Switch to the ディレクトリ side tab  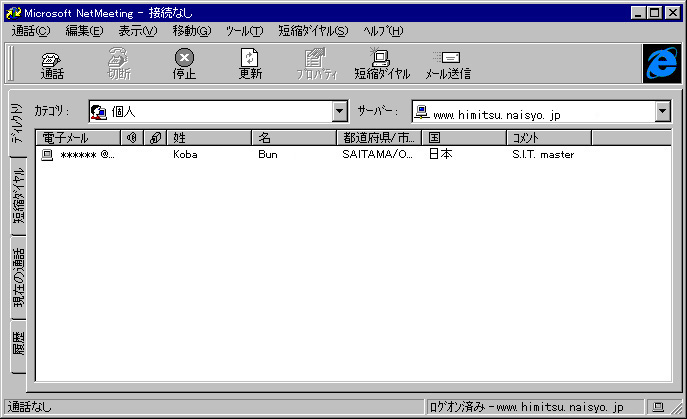[x=17, y=124]
